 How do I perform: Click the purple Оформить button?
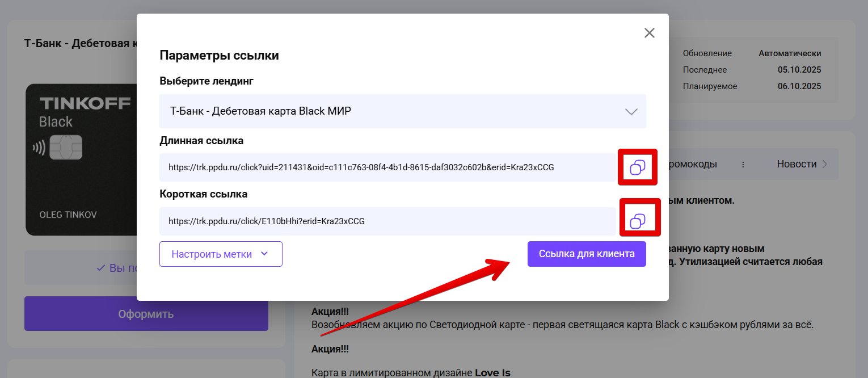[x=146, y=314]
